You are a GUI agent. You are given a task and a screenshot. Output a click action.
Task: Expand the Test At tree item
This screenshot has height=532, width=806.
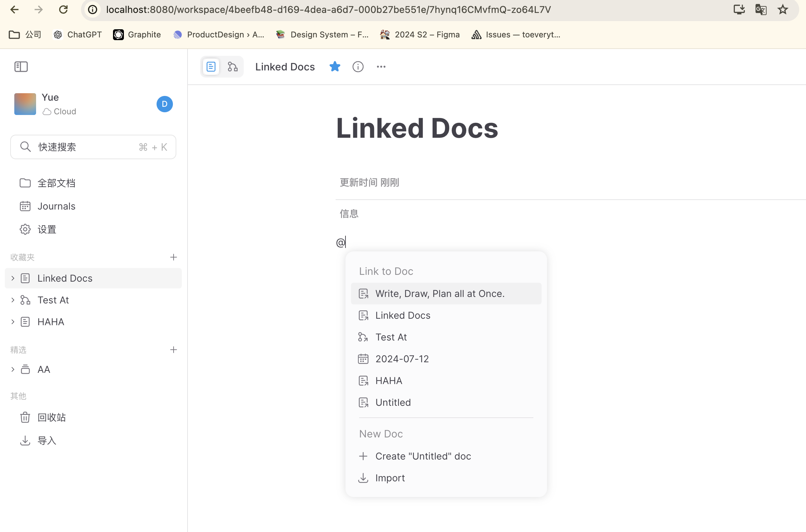coord(13,300)
